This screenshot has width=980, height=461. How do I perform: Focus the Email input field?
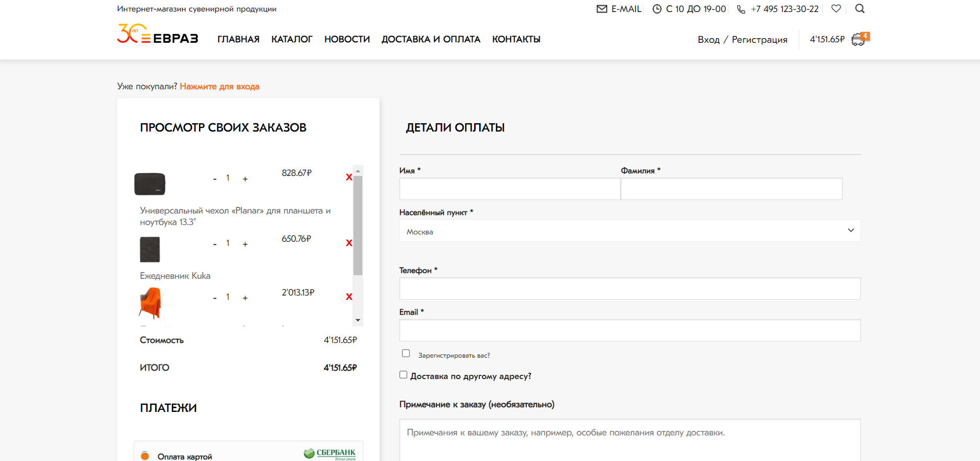click(x=630, y=330)
